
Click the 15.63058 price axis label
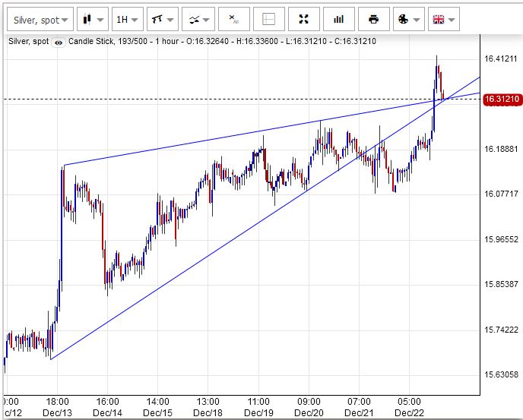coord(501,374)
